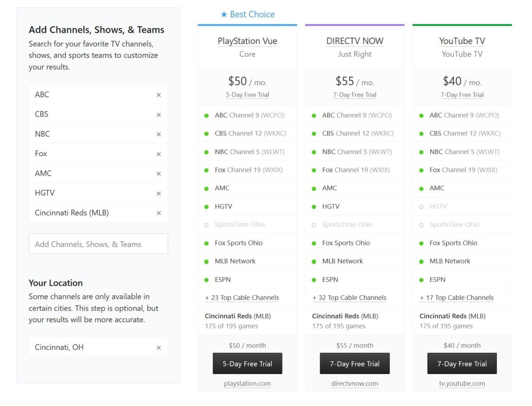Remove AMC from the channel list
The image size is (532, 406).
[159, 173]
